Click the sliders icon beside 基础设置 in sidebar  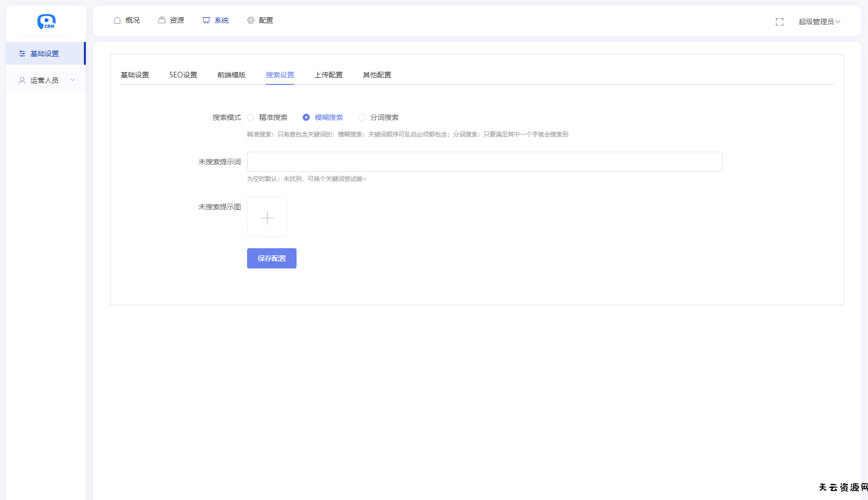click(x=22, y=54)
